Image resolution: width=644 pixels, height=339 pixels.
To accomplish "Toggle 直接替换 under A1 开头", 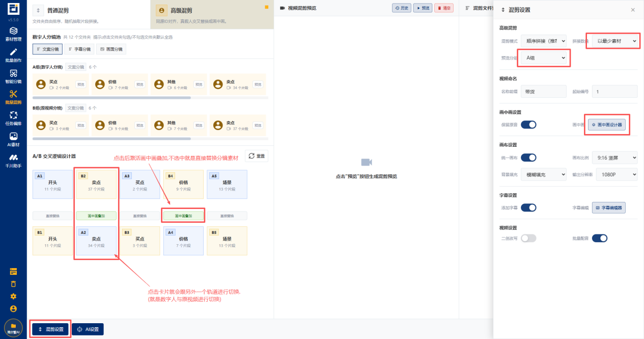I will point(53,216).
